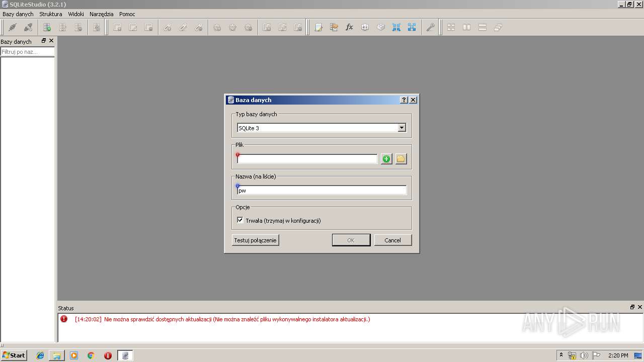
Task: Click the dialog help question mark button
Action: [x=404, y=100]
